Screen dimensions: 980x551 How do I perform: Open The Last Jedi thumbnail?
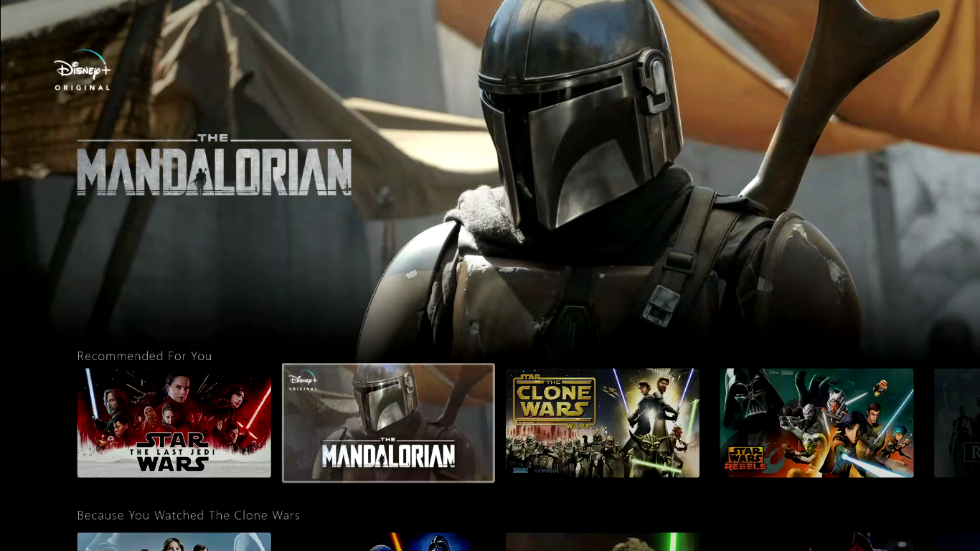[174, 423]
